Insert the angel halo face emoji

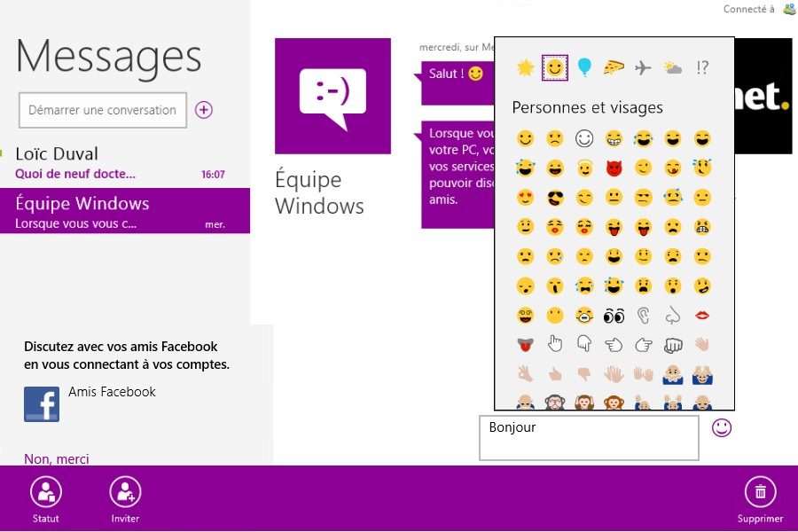tap(585, 168)
